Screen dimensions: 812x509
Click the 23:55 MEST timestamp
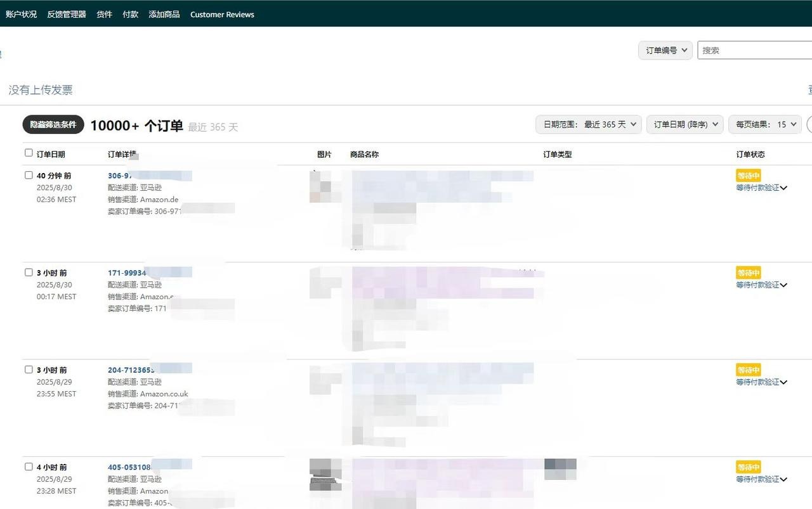pyautogui.click(x=56, y=394)
